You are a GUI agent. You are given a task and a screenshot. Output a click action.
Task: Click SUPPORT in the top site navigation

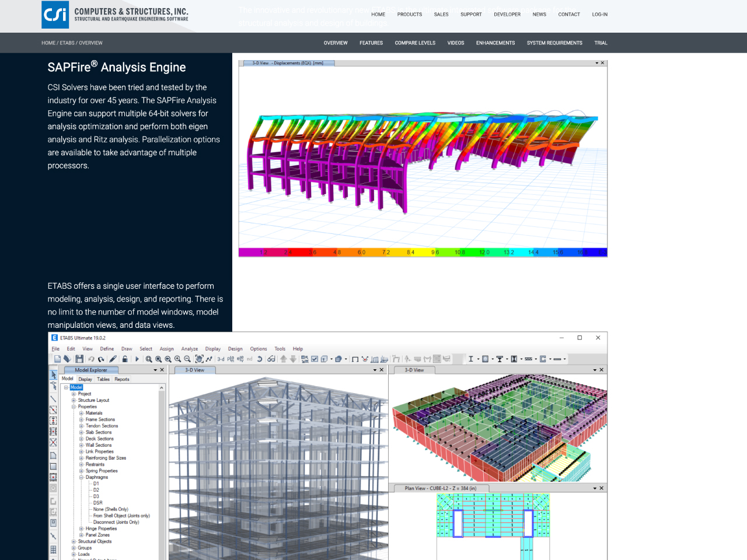[471, 15]
